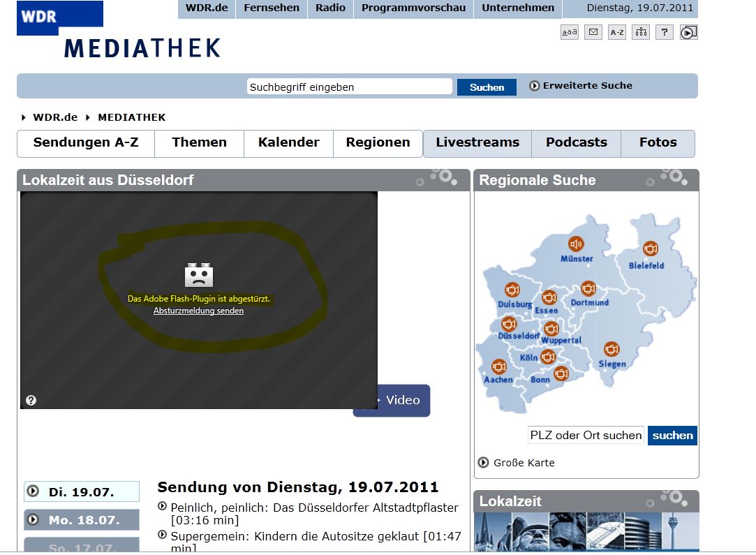Open the Livestreams tab

tap(477, 143)
